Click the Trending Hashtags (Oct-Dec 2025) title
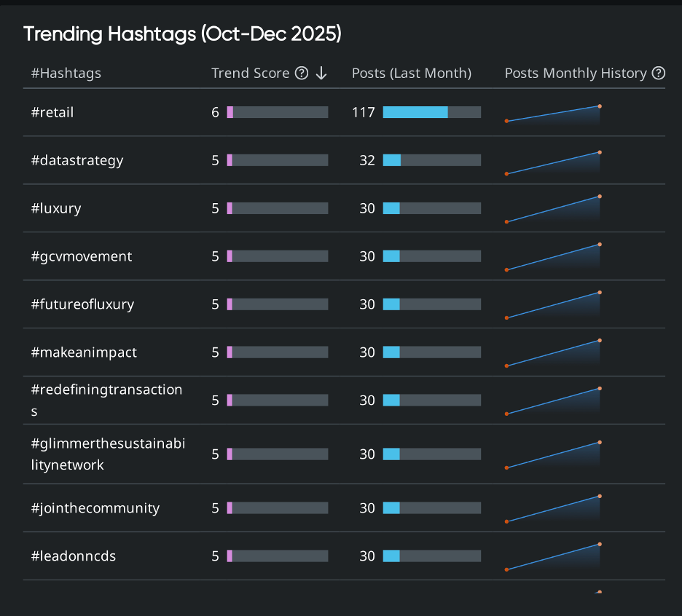The image size is (682, 616). [x=182, y=34]
